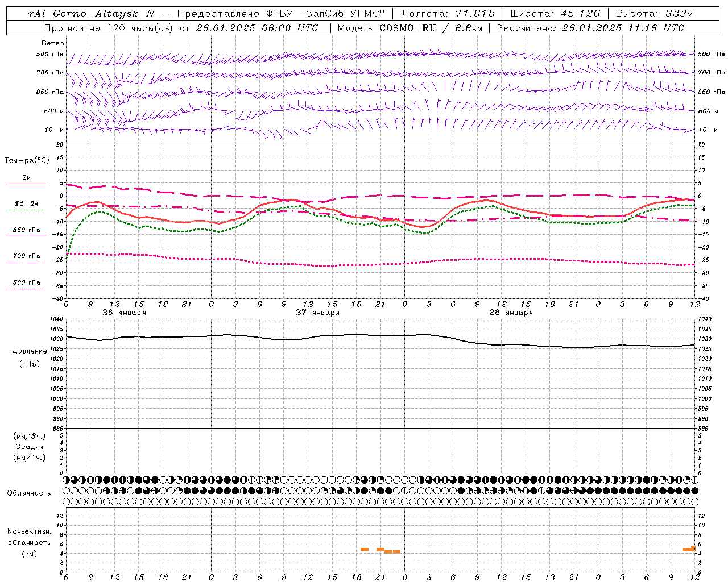The height and width of the screenshot is (582, 728).
Task: Click the Широта: 45.126 value
Action: (x=555, y=14)
